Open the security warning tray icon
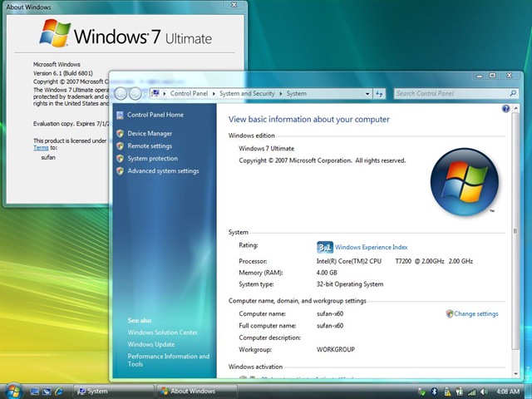Image resolution: width=532 pixels, height=399 pixels. [447, 392]
